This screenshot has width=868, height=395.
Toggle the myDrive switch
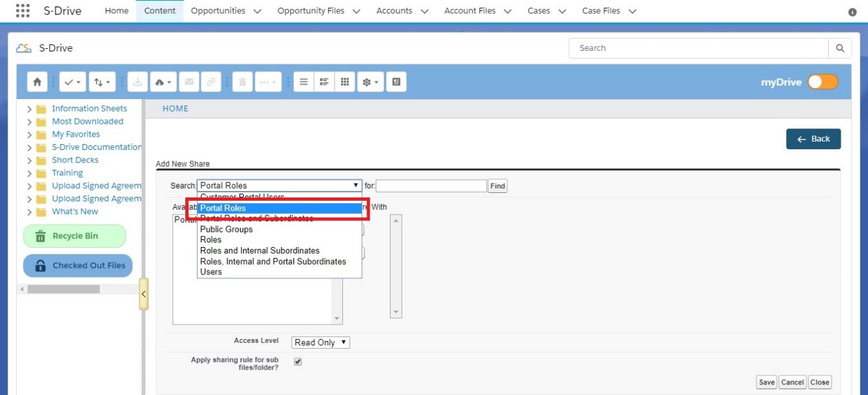point(822,82)
